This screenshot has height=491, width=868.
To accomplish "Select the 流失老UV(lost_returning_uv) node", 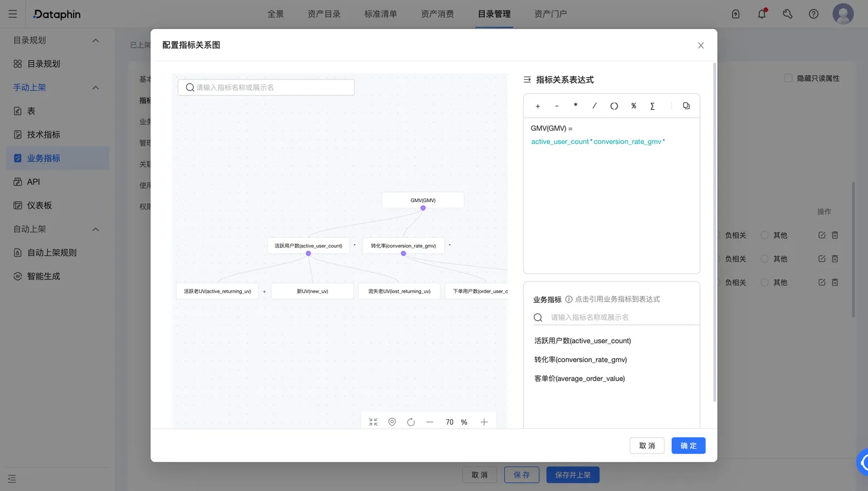I will point(399,291).
